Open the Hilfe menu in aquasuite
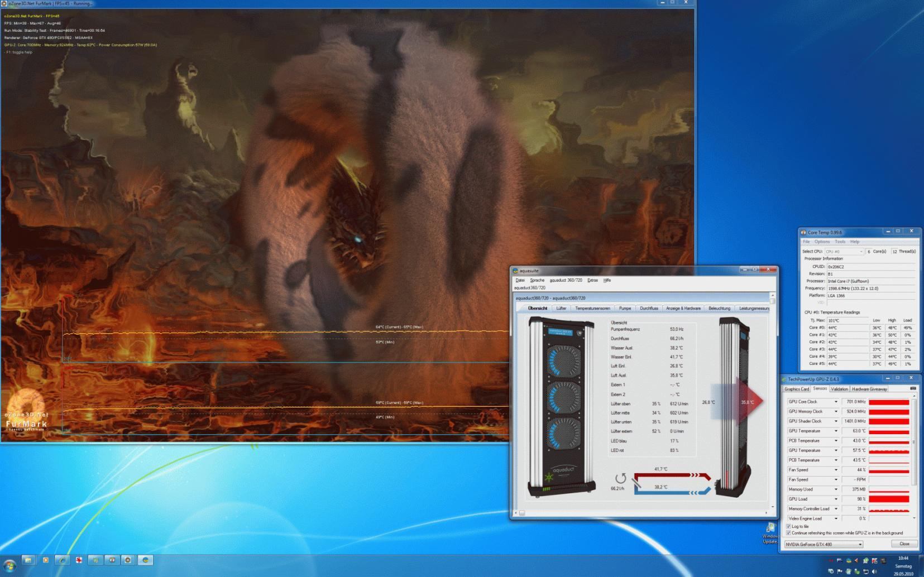924x577 pixels. pyautogui.click(x=607, y=280)
